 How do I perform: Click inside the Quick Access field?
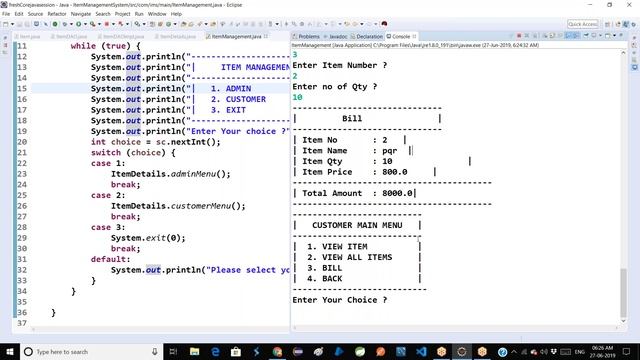[582, 24]
